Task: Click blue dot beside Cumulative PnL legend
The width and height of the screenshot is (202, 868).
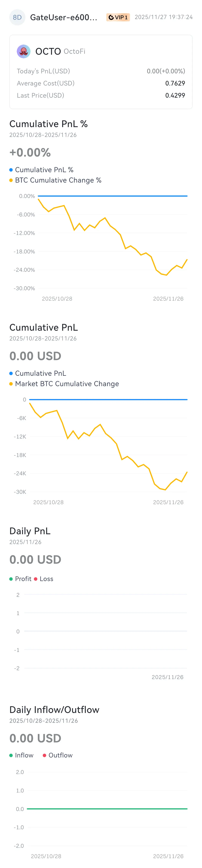Action: [x=11, y=373]
